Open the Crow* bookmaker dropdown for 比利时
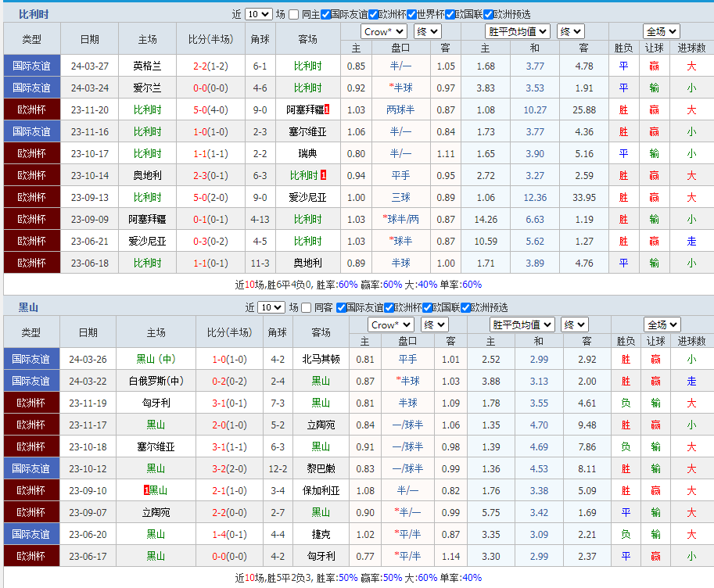714x588 pixels. pyautogui.click(x=382, y=31)
